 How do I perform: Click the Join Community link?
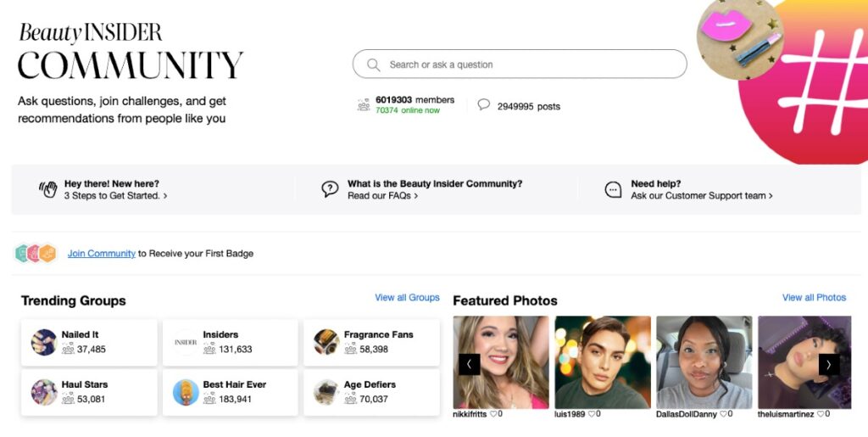(102, 254)
